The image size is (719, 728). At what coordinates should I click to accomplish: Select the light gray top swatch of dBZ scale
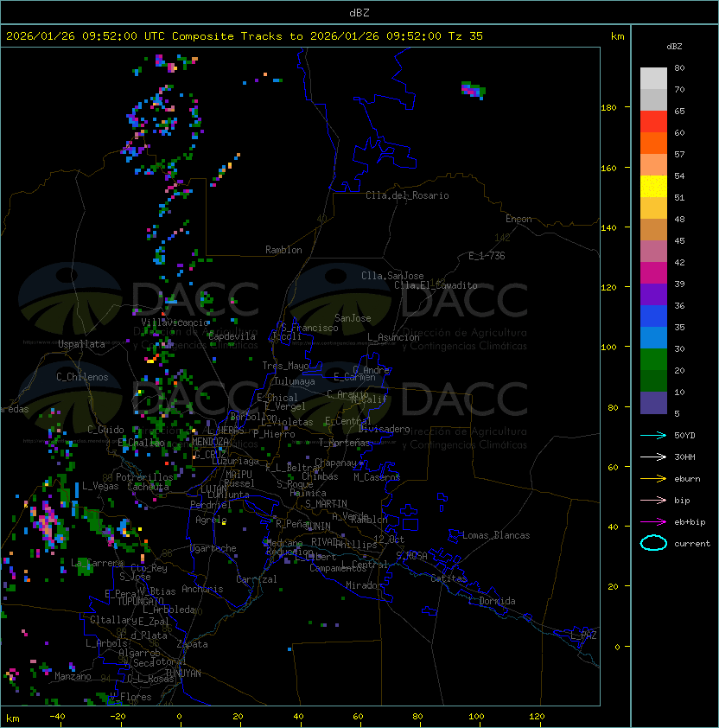pyautogui.click(x=653, y=78)
